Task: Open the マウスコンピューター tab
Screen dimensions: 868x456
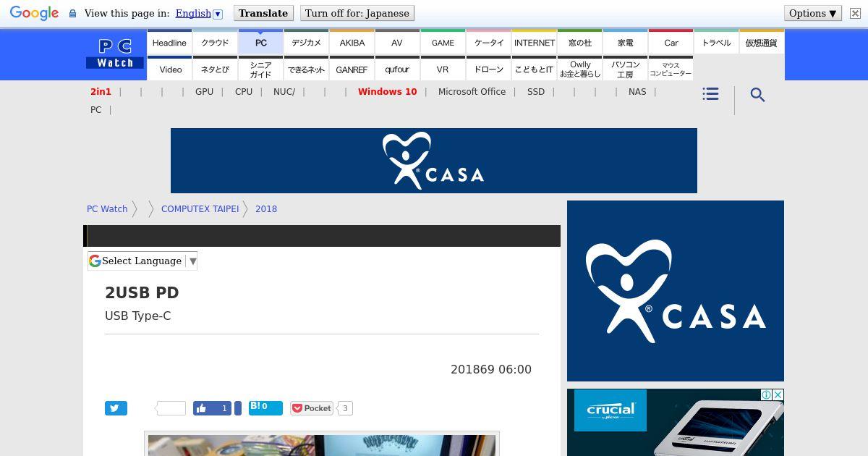Action: [671, 69]
